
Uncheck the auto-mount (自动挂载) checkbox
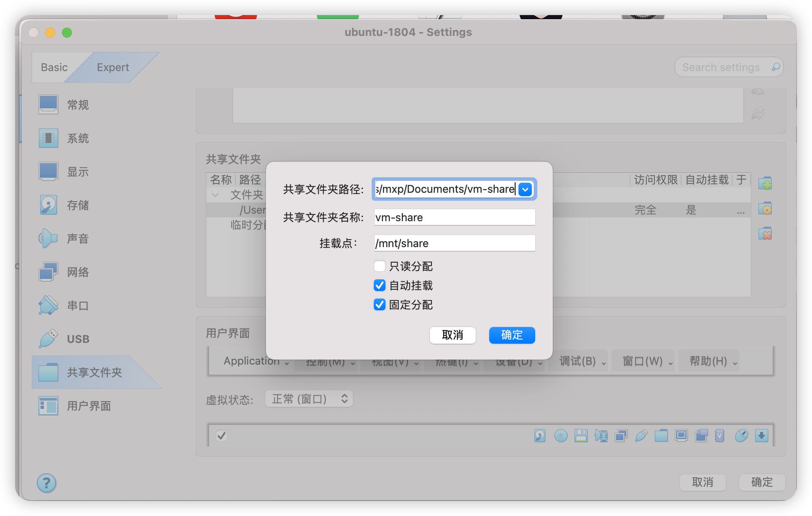(x=379, y=285)
